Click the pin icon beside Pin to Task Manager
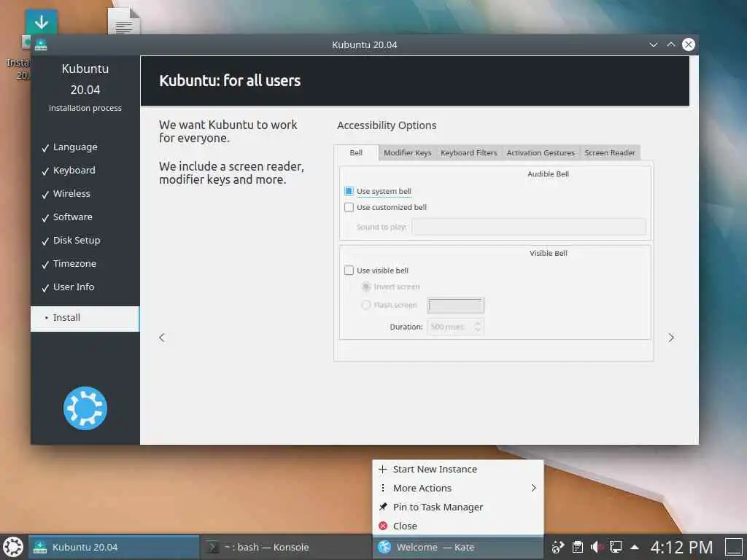The height and width of the screenshot is (560, 747). (383, 507)
